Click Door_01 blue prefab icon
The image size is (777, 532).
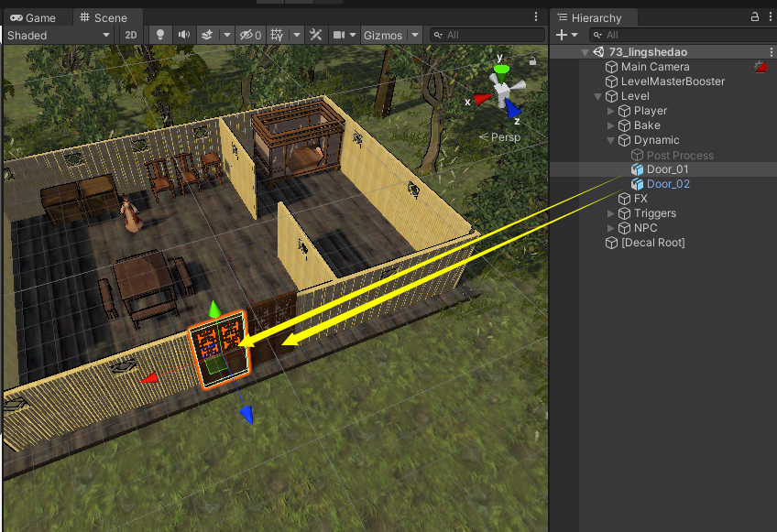click(637, 169)
